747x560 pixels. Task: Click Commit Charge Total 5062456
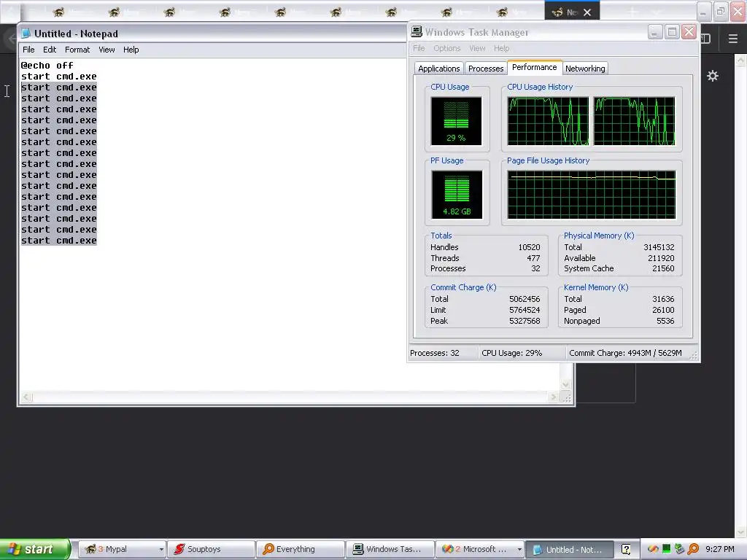point(524,299)
